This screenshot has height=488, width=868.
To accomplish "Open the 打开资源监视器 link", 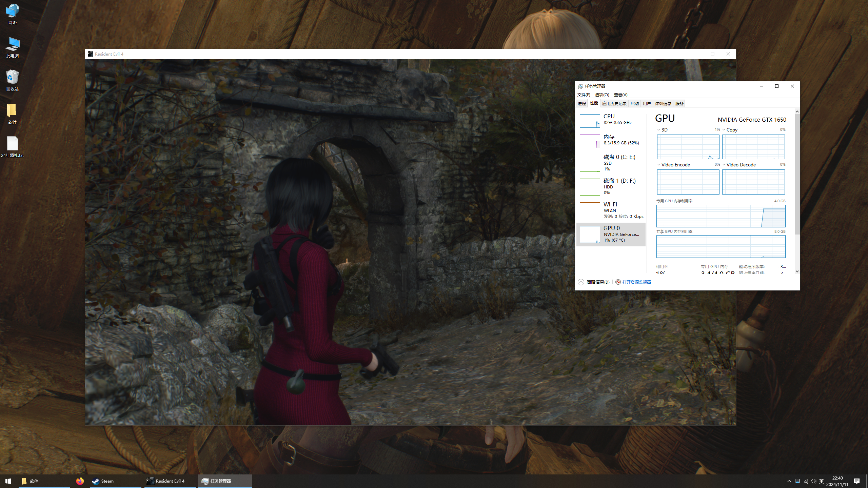I will 636,282.
